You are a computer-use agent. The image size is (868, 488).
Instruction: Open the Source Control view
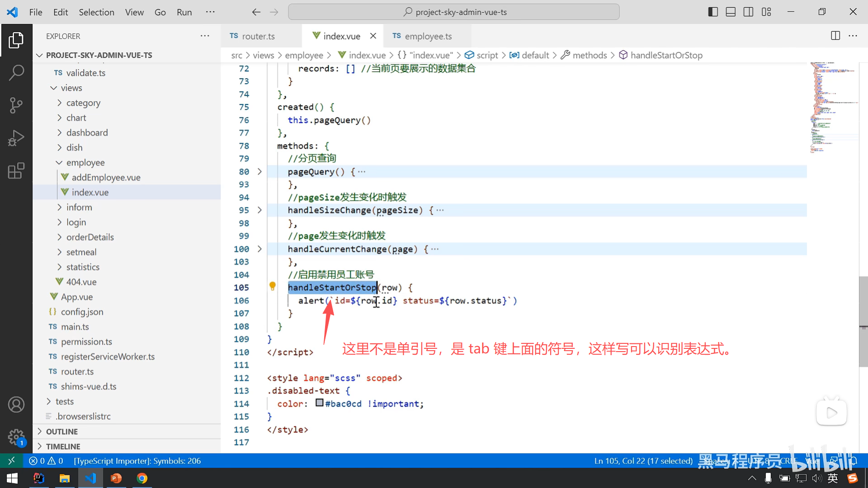[x=16, y=105]
